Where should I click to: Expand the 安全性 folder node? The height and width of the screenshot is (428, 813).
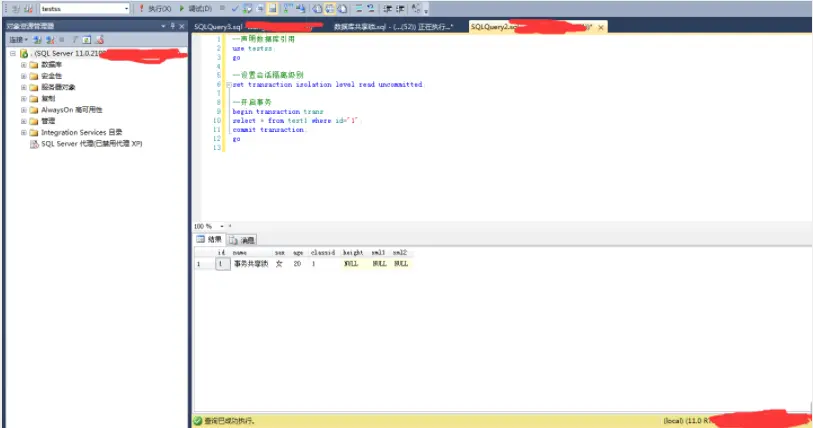[x=23, y=76]
